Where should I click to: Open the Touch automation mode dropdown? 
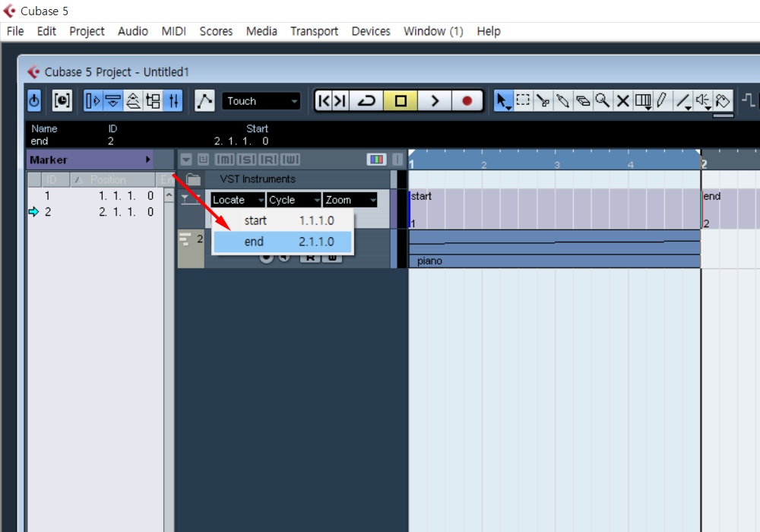(261, 101)
